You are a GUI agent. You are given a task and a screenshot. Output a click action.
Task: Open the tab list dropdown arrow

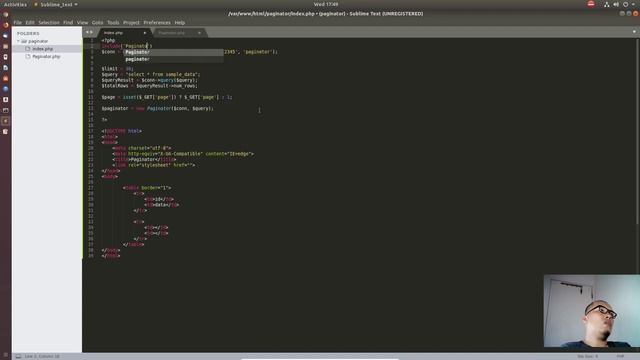point(634,32)
